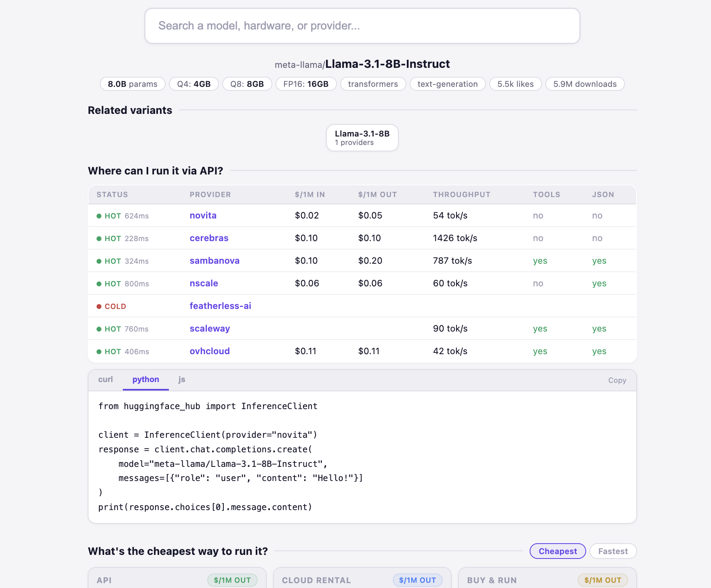Open the Llama-3.1-8B related variant card
711x588 pixels.
click(362, 138)
